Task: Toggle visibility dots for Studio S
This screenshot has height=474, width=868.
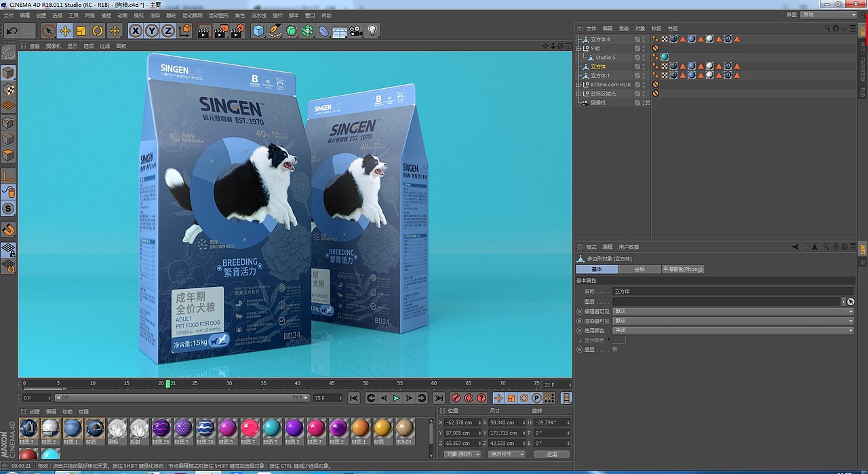Action: (645, 58)
